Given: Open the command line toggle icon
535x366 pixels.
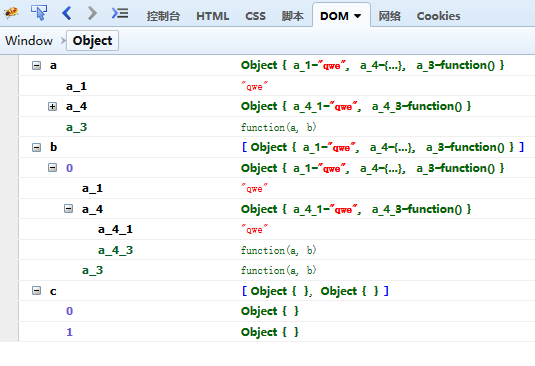Looking at the screenshot, I should (120, 13).
